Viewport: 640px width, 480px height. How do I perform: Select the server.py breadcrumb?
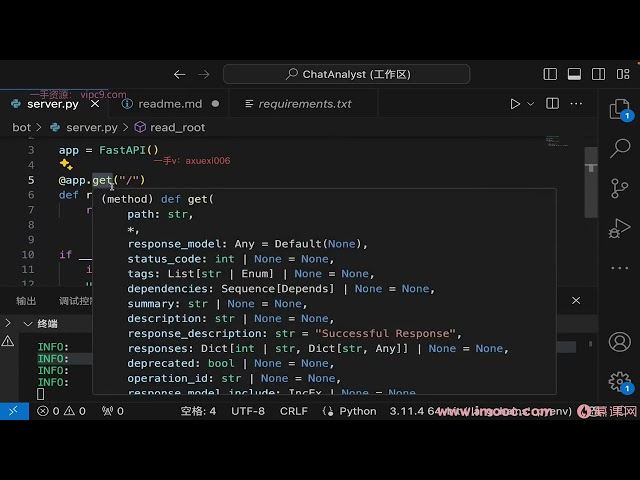click(x=91, y=128)
